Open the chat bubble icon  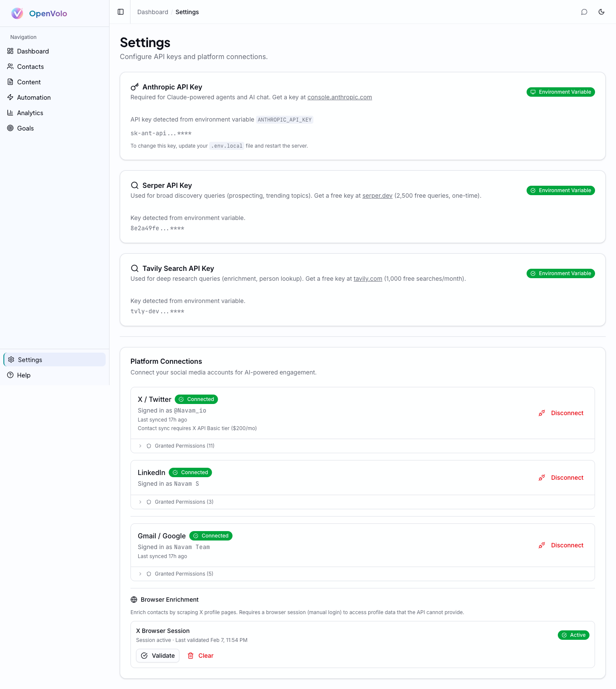click(x=584, y=12)
